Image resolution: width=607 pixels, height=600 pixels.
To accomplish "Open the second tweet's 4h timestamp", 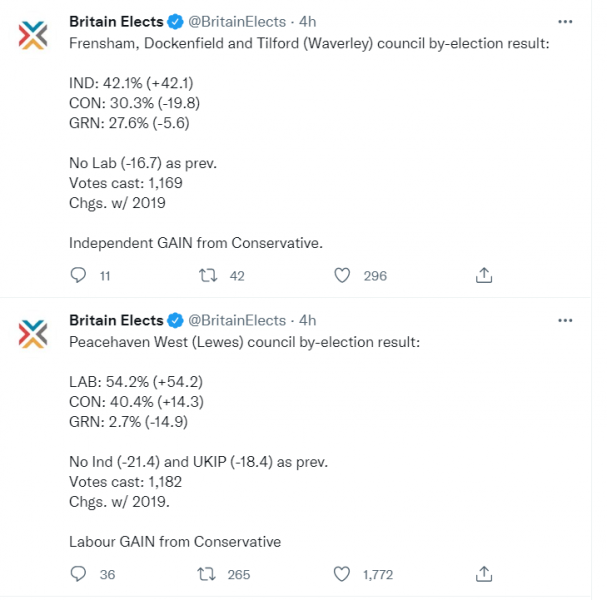I will click(308, 320).
